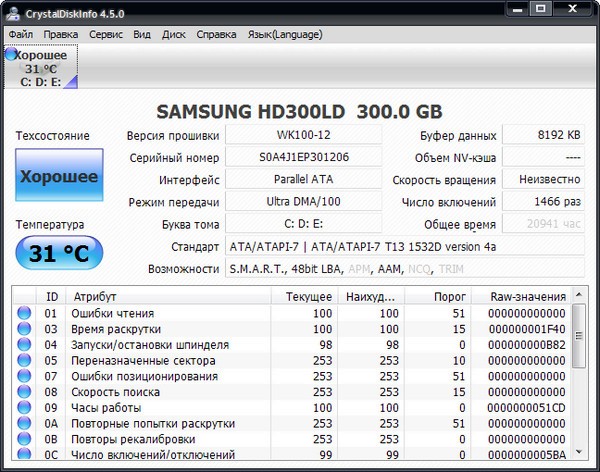The width and height of the screenshot is (600, 472).
Task: Click the attribute list scrollbar thumb
Action: 579,336
